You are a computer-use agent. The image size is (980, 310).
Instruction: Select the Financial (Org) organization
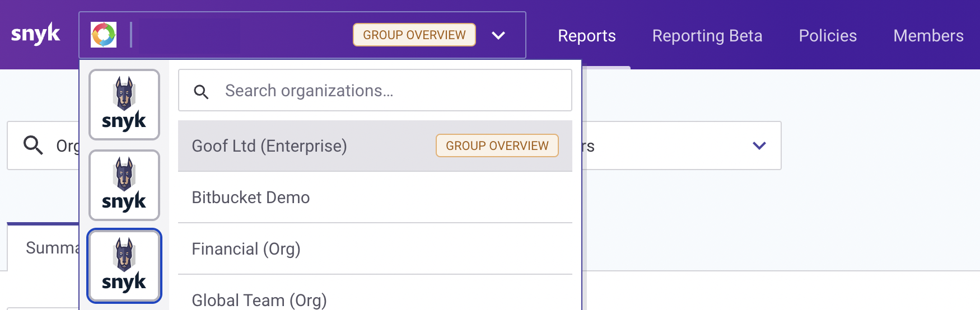(x=375, y=249)
